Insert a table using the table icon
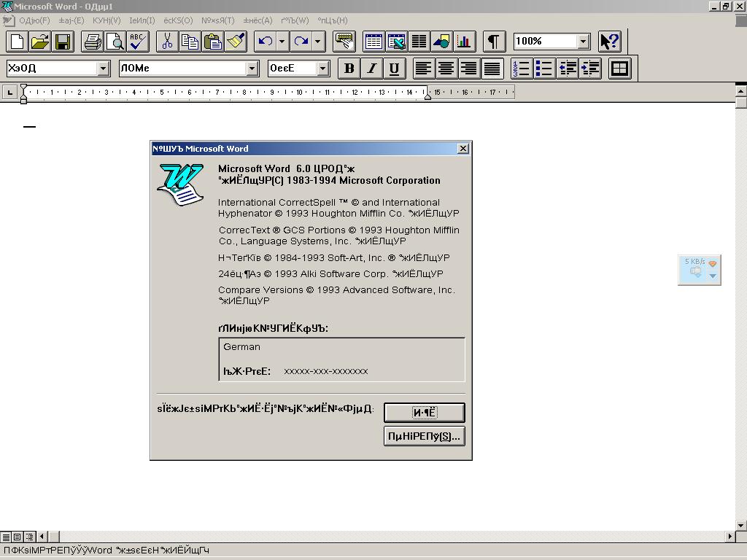This screenshot has width=747, height=560. [373, 42]
